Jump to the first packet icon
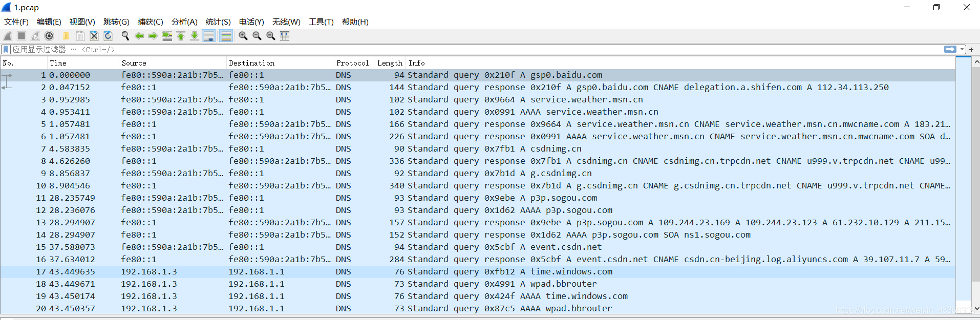Image resolution: width=980 pixels, height=320 pixels. point(181,36)
